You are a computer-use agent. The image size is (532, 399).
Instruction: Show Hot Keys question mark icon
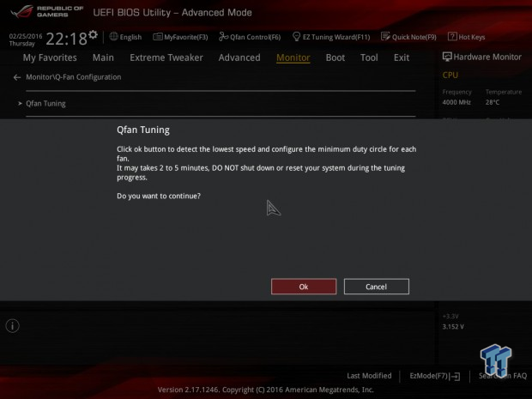click(452, 37)
